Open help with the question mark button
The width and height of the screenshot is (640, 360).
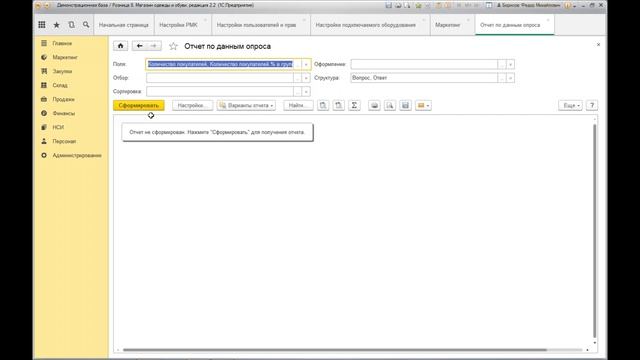(592, 105)
